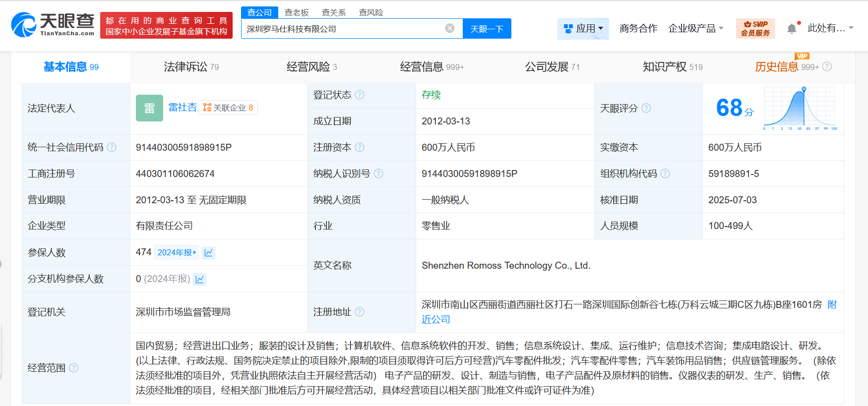Select registration number 440301106062674

click(175, 174)
